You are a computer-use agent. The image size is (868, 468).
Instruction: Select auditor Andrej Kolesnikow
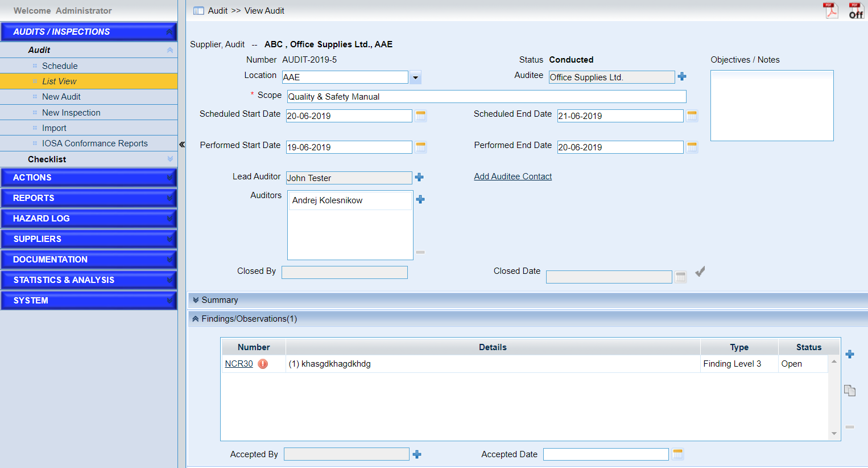click(350, 200)
